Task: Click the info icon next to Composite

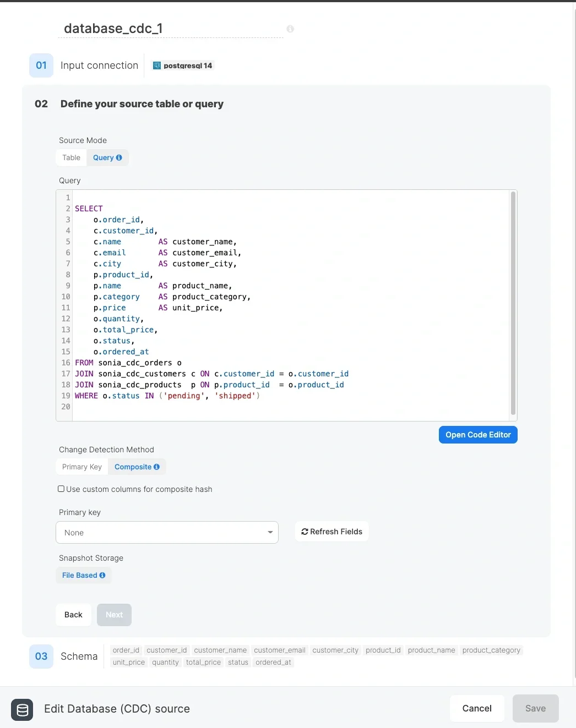Action: (156, 467)
